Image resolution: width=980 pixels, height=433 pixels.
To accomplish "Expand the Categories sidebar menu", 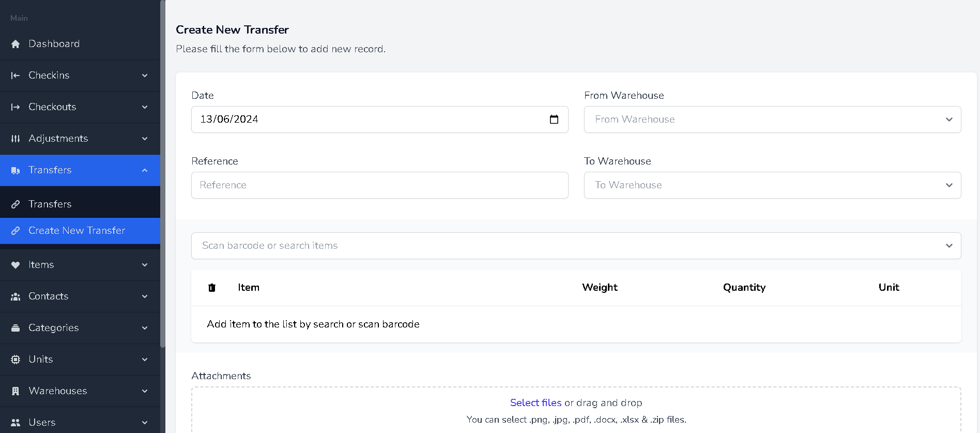I will pyautogui.click(x=145, y=328).
